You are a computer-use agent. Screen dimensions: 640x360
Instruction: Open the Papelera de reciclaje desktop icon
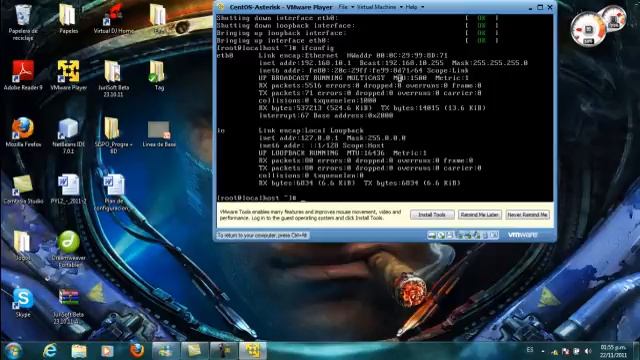[x=23, y=22]
